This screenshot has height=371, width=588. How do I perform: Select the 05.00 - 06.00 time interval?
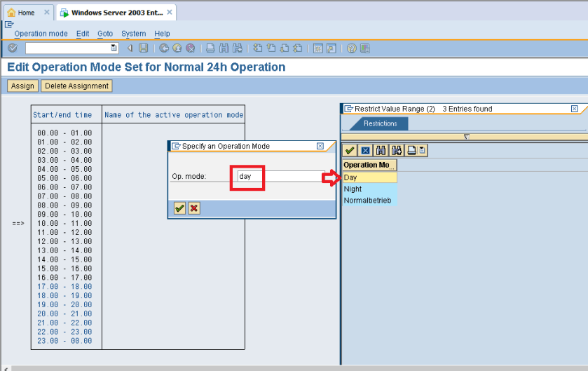point(64,178)
